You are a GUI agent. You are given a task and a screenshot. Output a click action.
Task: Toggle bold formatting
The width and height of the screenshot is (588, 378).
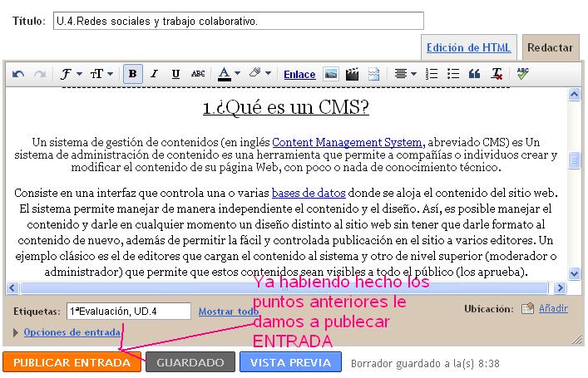(133, 74)
